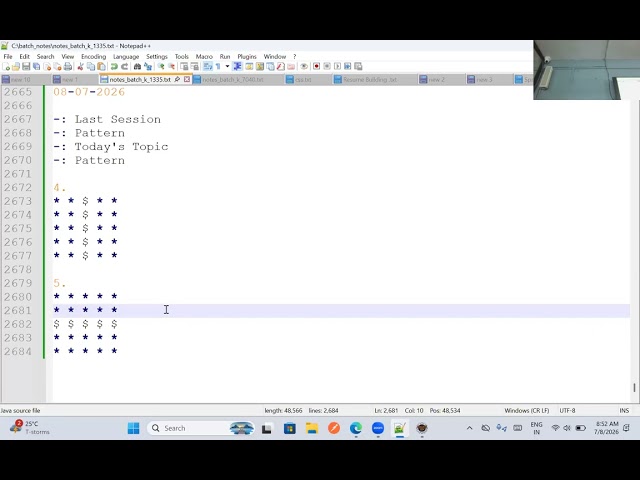Click the Playback macro icon
640x480 pixels.
(338, 66)
